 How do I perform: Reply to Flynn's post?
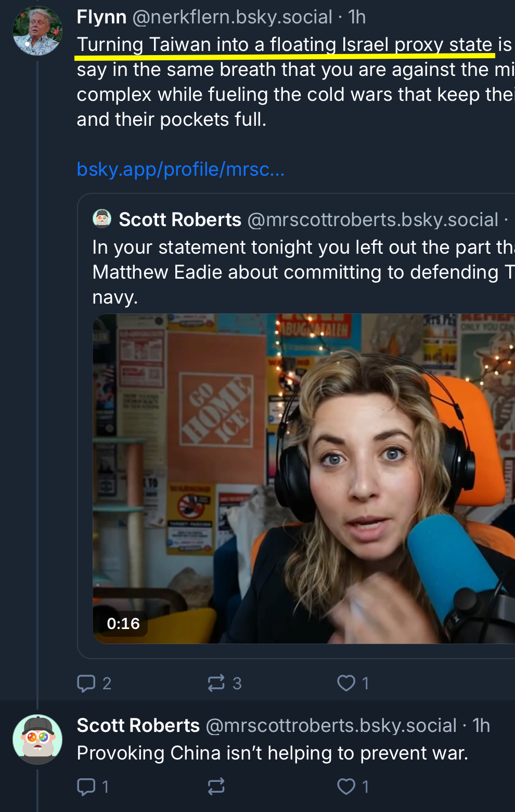click(86, 683)
